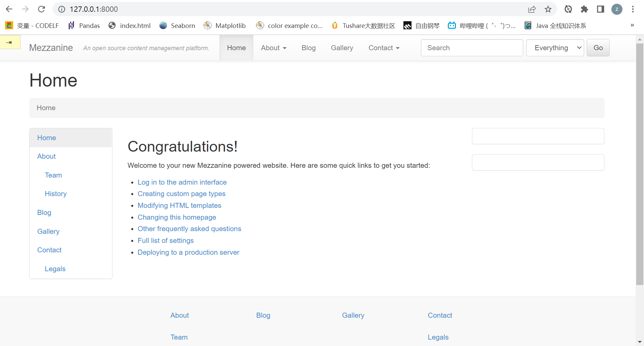Click the scrollbar down arrow
Screen dimensions: 644x346
point(640,342)
